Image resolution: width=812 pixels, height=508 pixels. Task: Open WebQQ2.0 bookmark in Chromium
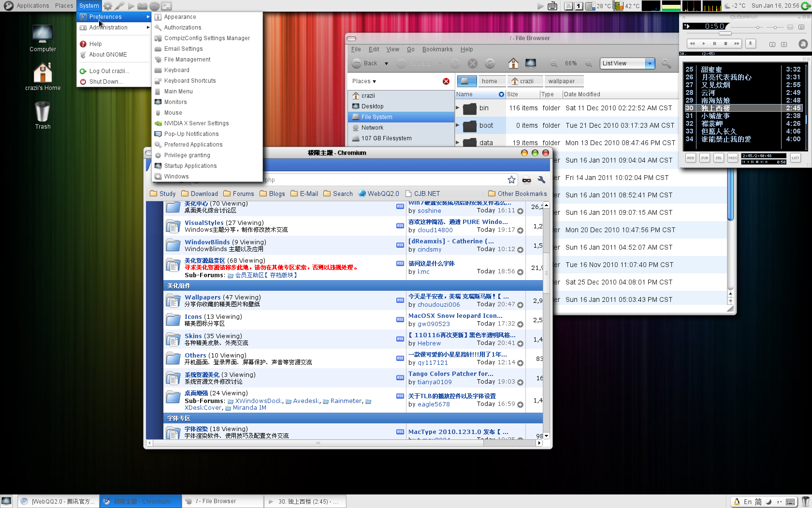tap(379, 194)
